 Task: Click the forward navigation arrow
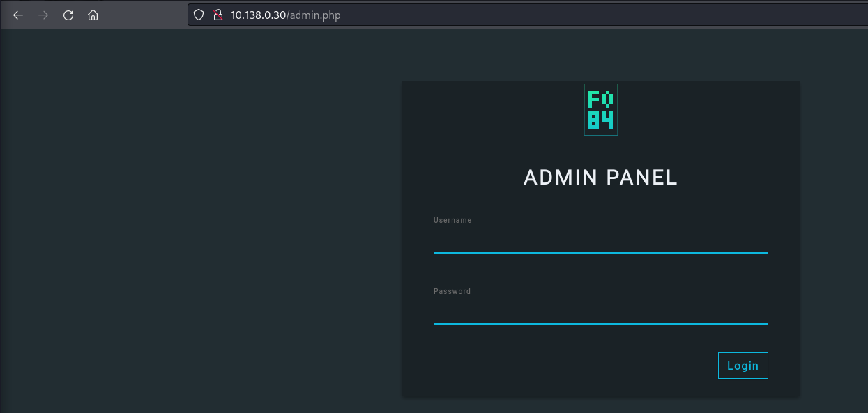click(43, 15)
